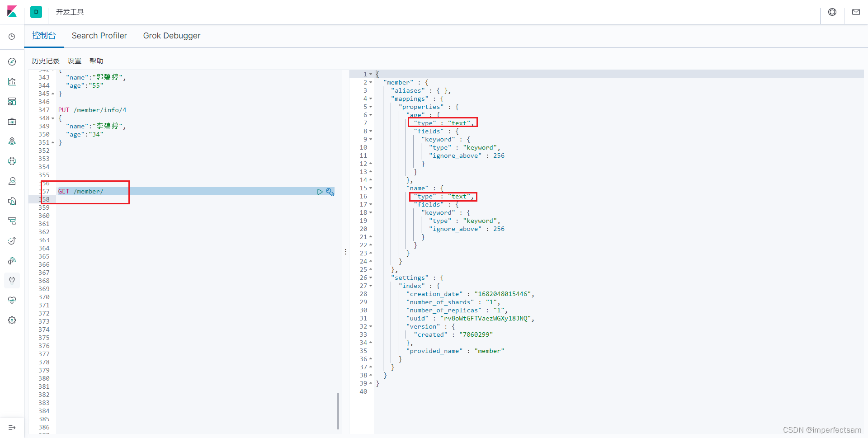Open Management gear icon in sidebar
Image resolution: width=868 pixels, height=438 pixels.
point(12,320)
